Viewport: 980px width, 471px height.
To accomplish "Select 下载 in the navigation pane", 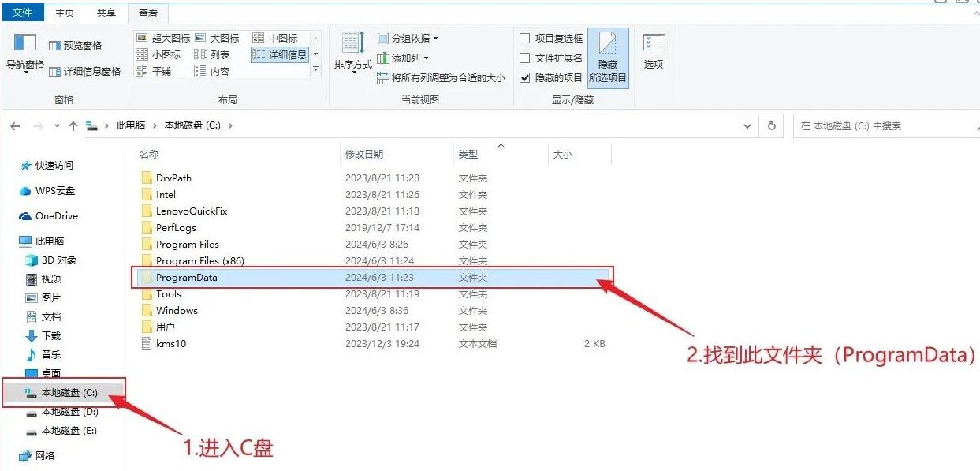I will pos(43,336).
